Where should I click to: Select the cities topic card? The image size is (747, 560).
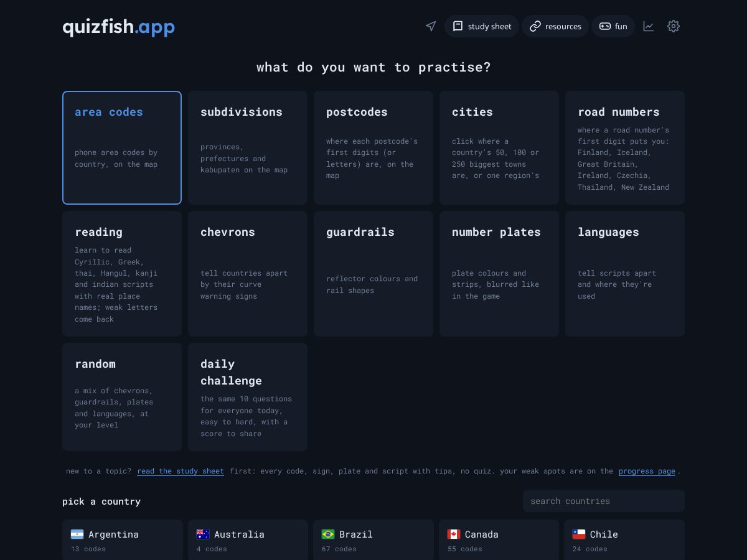(499, 147)
